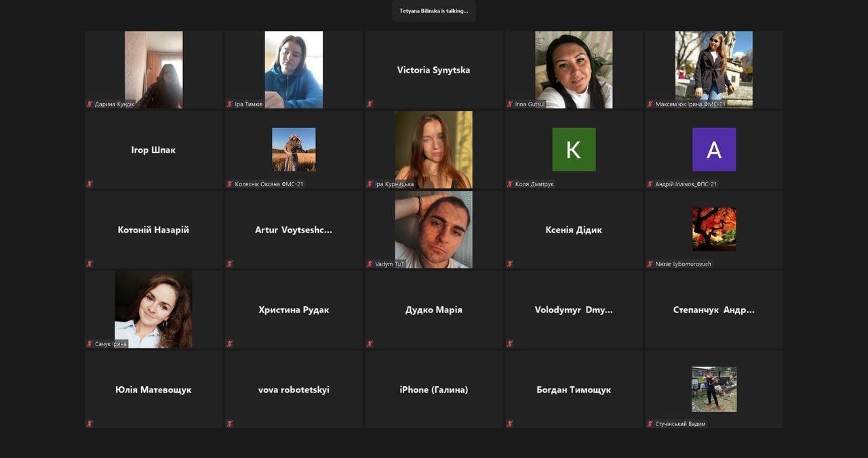
Task: Click the green K avatar of Коля Дмитрук
Action: pyautogui.click(x=574, y=150)
